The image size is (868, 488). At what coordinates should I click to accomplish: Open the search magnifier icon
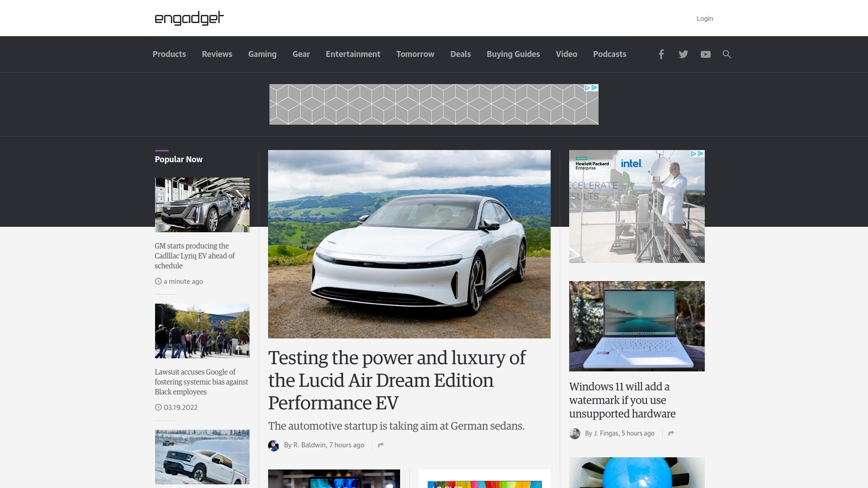[726, 54]
